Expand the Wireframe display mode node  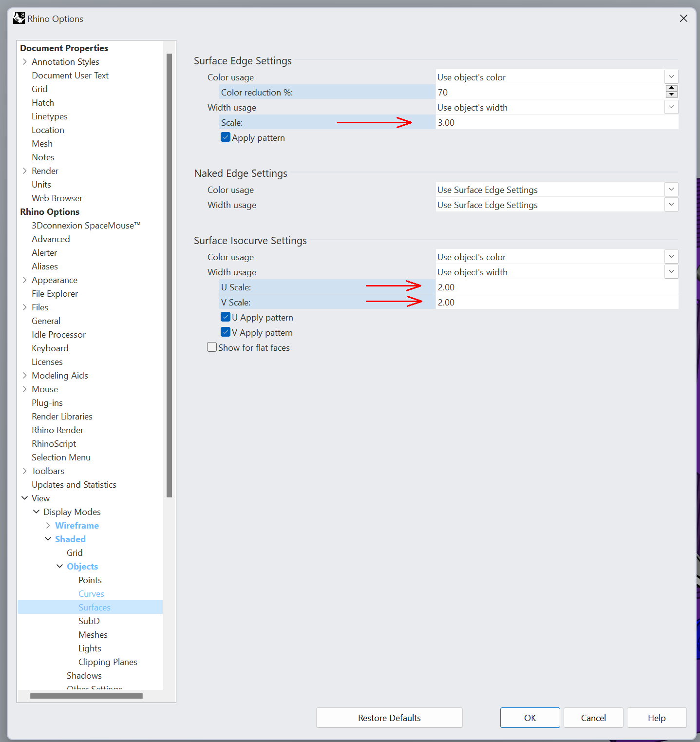tap(48, 525)
